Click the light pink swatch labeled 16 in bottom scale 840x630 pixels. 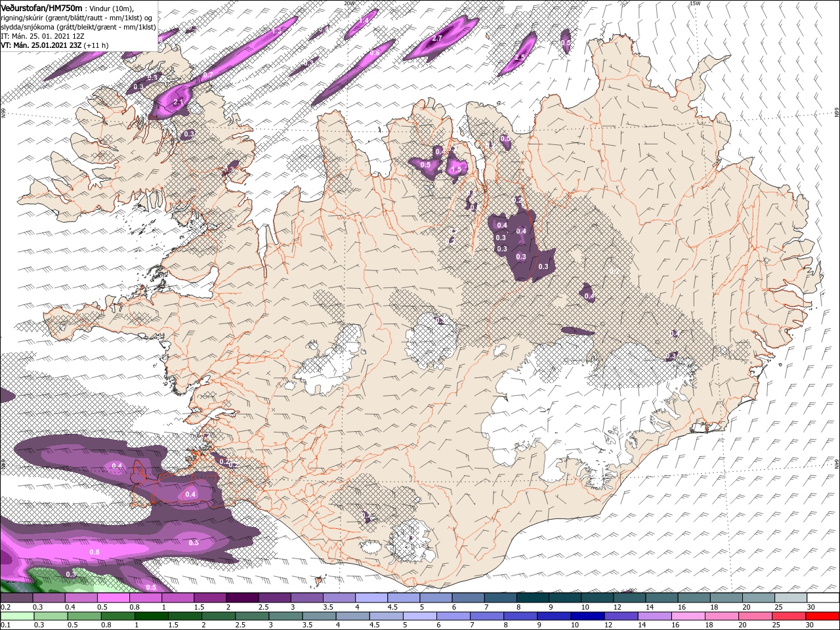pos(688,616)
